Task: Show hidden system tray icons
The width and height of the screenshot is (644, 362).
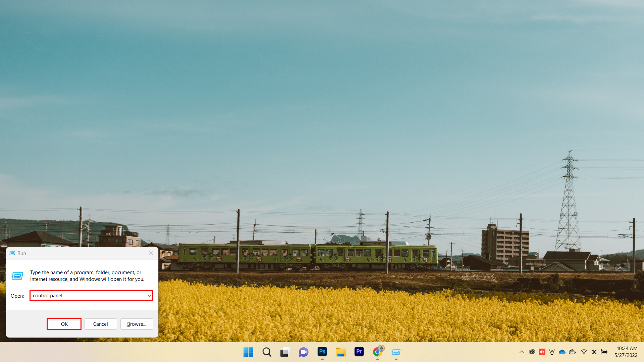Action: tap(522, 352)
